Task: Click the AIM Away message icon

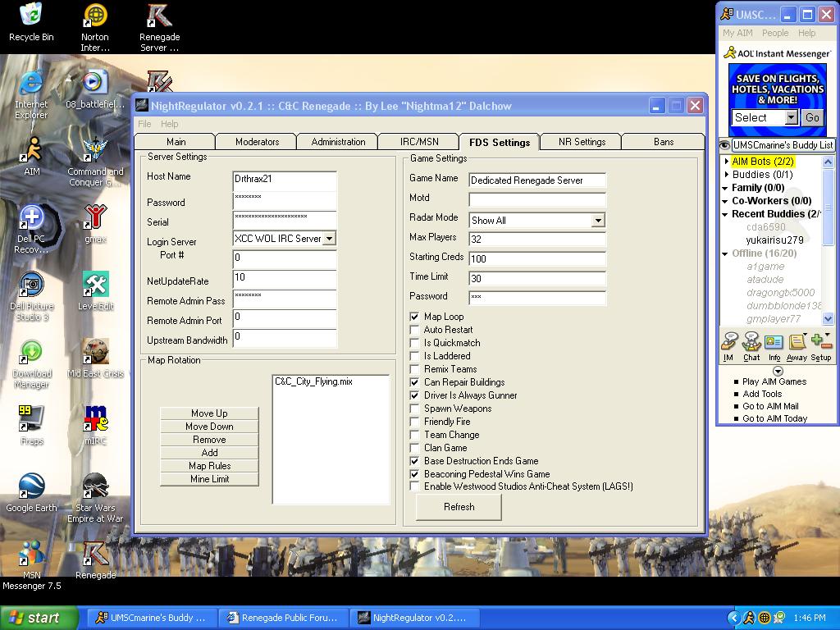Action: (797, 345)
